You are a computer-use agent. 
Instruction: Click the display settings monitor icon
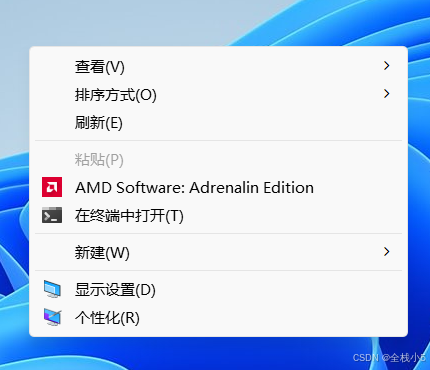pos(52,289)
